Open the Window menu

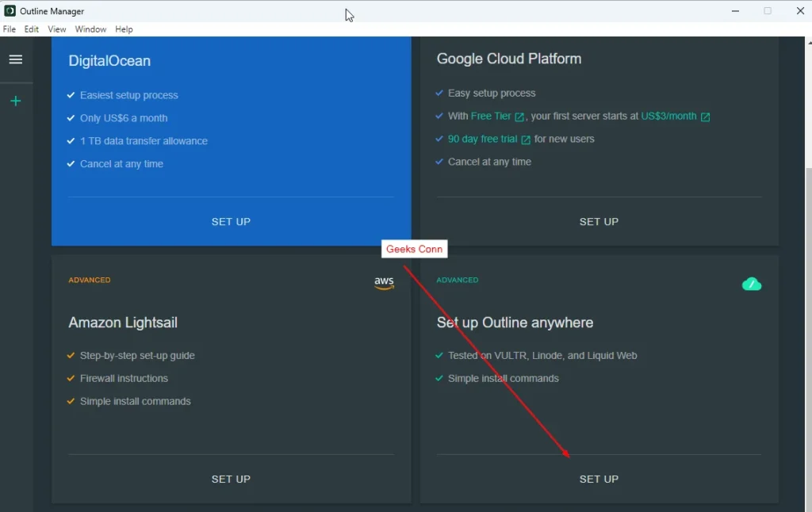90,29
